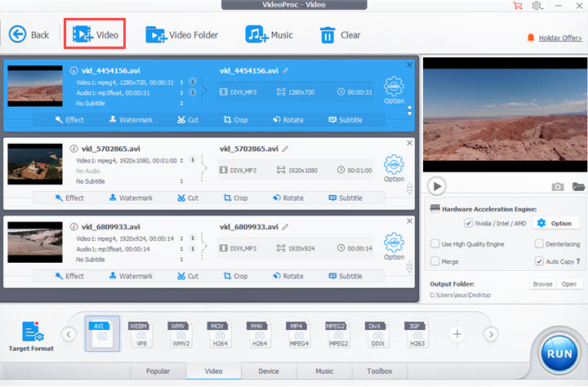Crop vid_5702865.avi

click(235, 198)
